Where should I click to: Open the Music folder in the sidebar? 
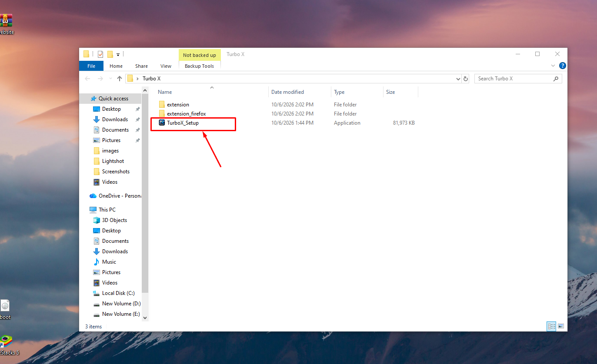tap(105, 262)
